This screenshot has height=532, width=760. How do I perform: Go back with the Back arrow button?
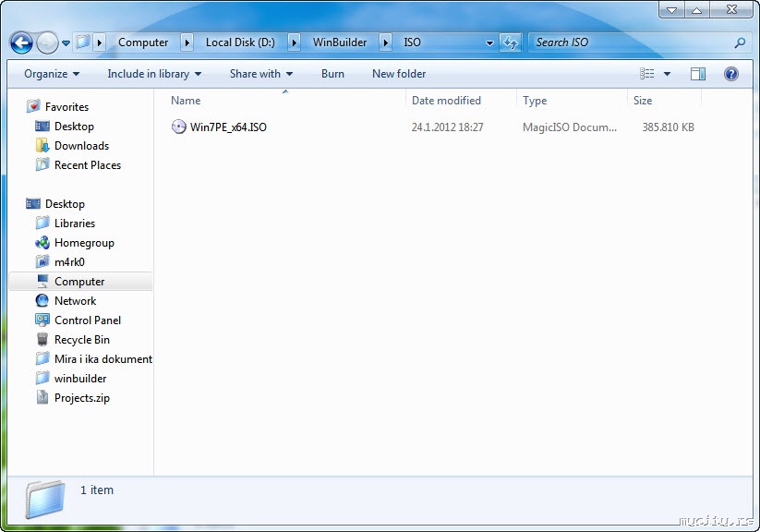[x=21, y=42]
